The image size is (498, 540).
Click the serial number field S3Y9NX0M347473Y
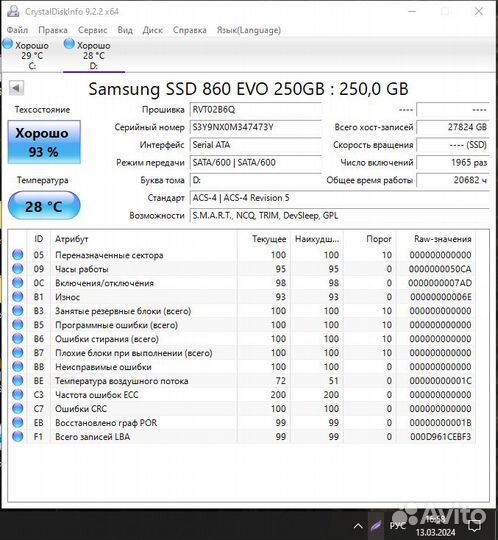pos(256,127)
